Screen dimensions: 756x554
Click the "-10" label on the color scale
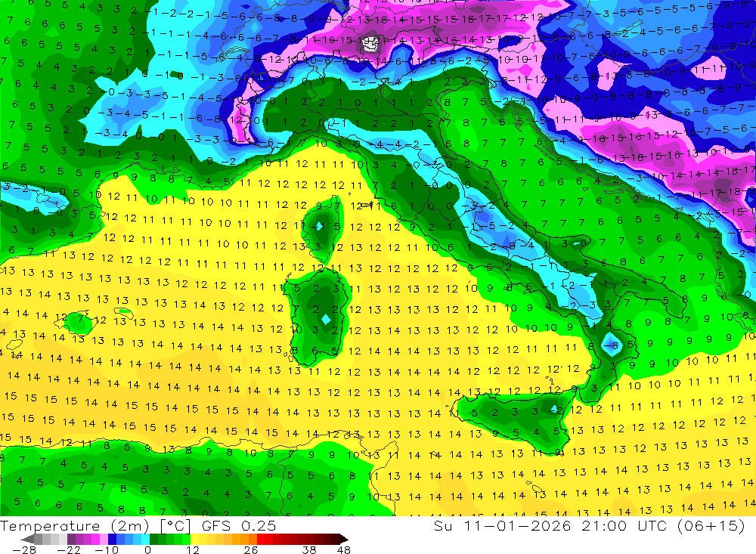[107, 549]
